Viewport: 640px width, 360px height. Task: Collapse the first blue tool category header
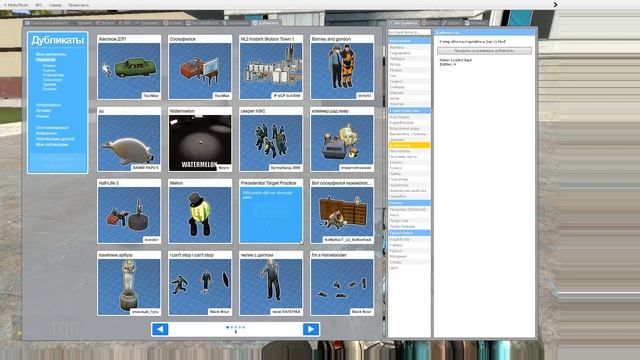pos(409,41)
